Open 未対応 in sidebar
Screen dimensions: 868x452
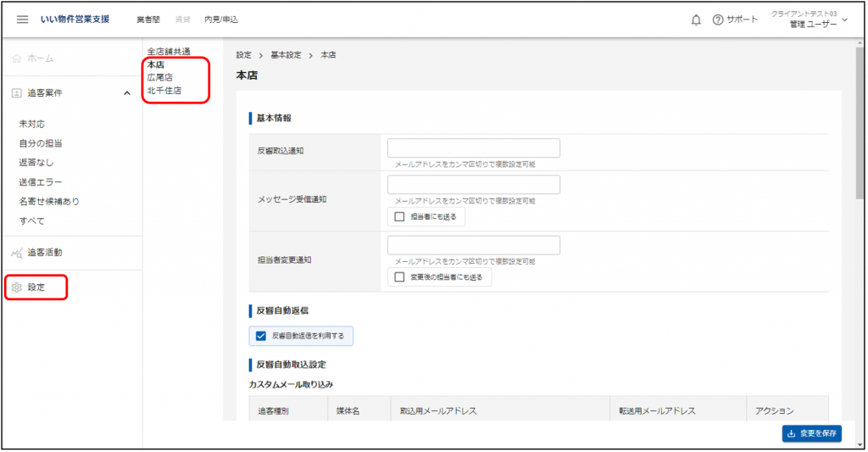click(x=31, y=124)
